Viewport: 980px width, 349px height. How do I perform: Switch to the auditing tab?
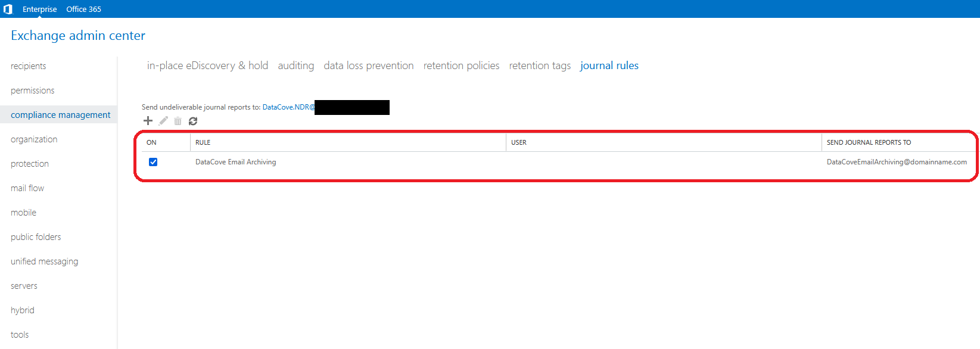pyautogui.click(x=295, y=66)
